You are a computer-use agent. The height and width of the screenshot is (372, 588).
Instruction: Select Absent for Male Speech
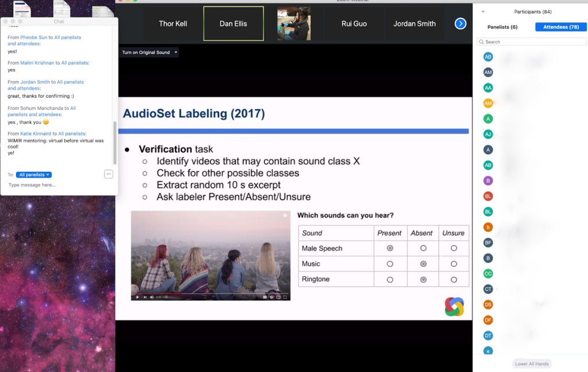pyautogui.click(x=423, y=248)
